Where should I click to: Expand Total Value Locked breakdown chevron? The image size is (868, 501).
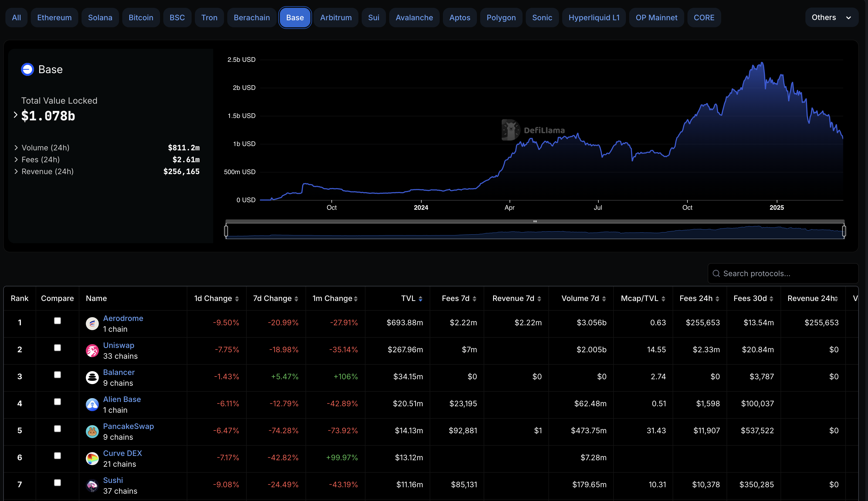click(x=15, y=115)
